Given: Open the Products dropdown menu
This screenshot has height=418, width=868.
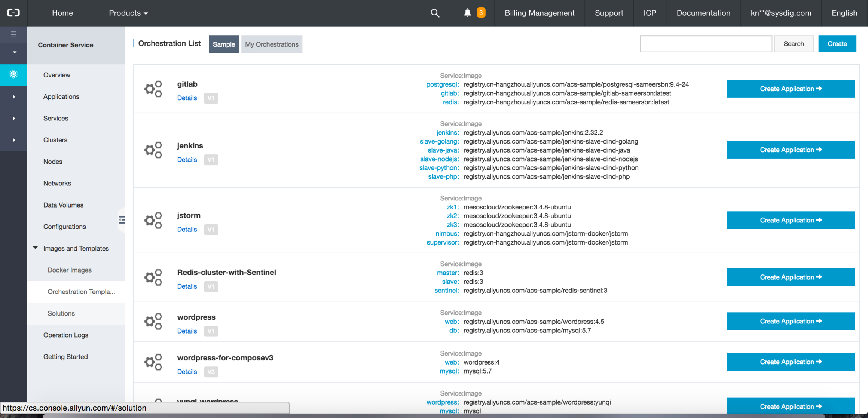Looking at the screenshot, I should point(128,13).
